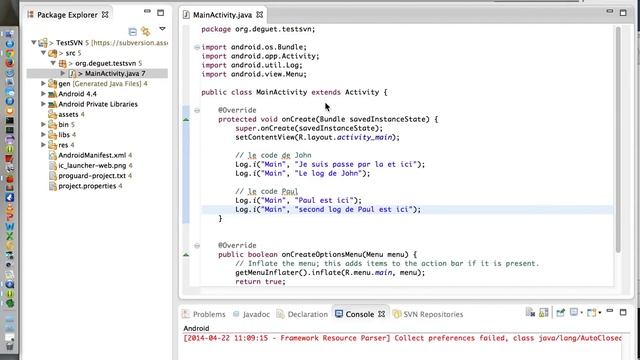Click override marker beside onCreateOptionsMenu
Image resolution: width=640 pixels, height=360 pixels.
(x=186, y=255)
